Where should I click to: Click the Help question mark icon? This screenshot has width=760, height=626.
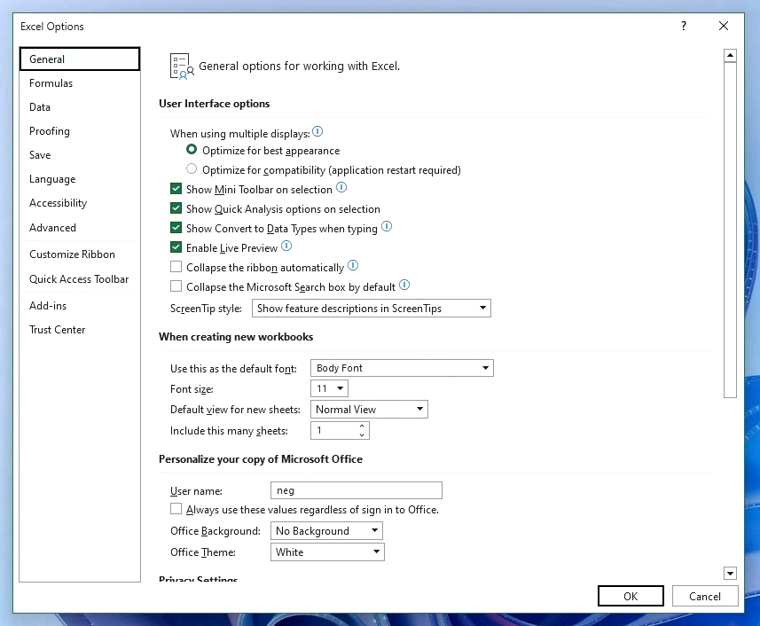tap(683, 26)
